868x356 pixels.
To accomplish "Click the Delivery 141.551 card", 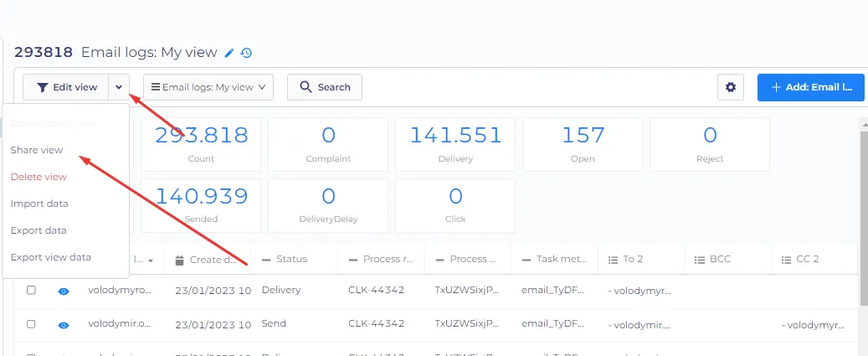I will click(x=455, y=145).
